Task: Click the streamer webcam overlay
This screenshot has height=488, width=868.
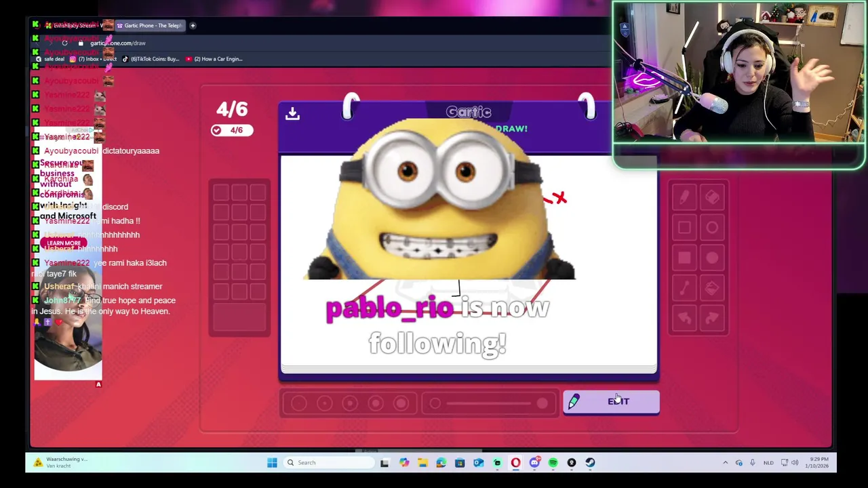Action: click(738, 84)
